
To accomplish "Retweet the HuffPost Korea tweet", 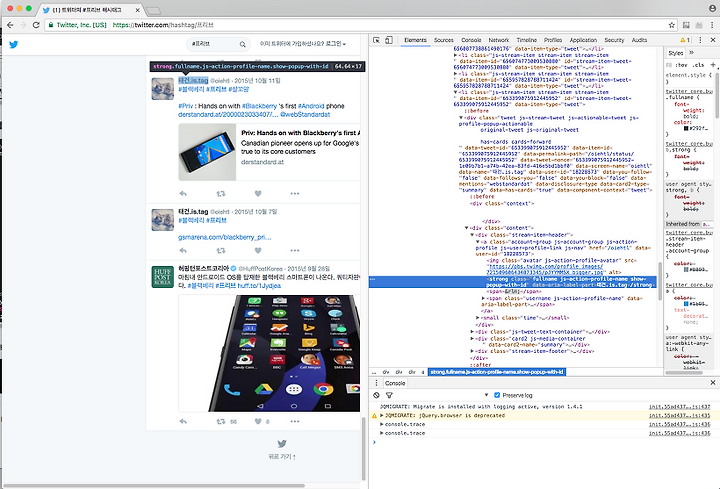I will [x=221, y=421].
